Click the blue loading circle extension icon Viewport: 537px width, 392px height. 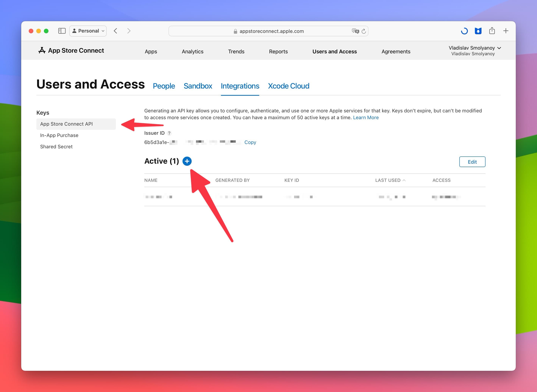tap(464, 31)
